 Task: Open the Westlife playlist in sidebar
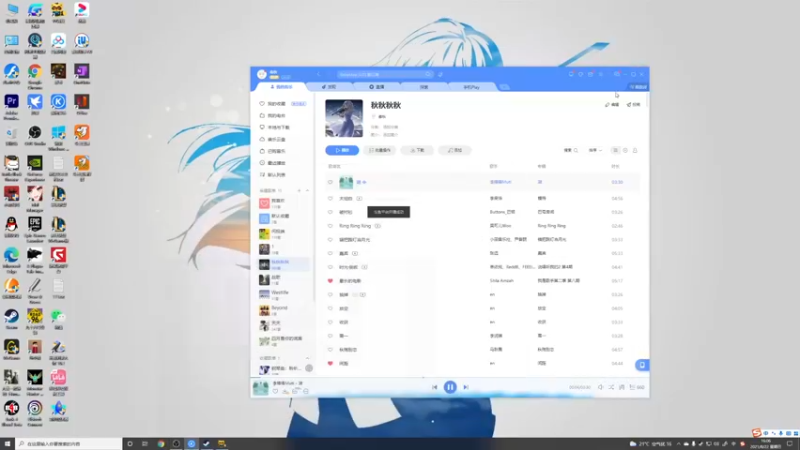click(283, 294)
